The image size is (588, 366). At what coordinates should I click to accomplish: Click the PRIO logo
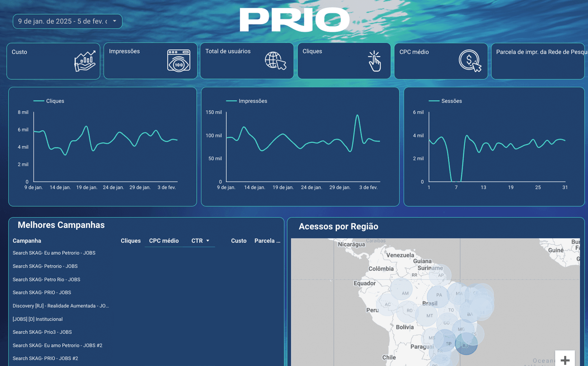294,20
